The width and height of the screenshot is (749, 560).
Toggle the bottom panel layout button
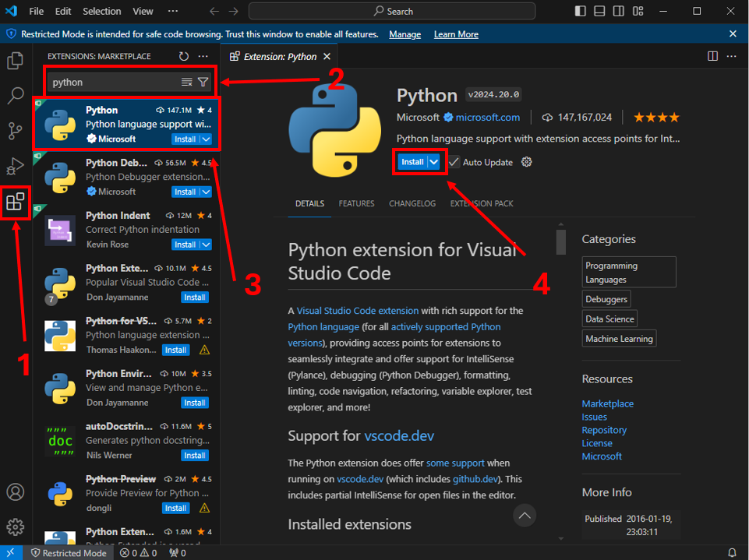click(599, 11)
